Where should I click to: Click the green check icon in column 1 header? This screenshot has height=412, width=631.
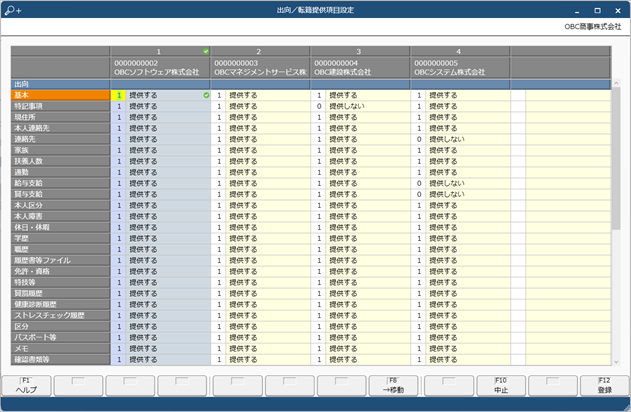click(206, 52)
